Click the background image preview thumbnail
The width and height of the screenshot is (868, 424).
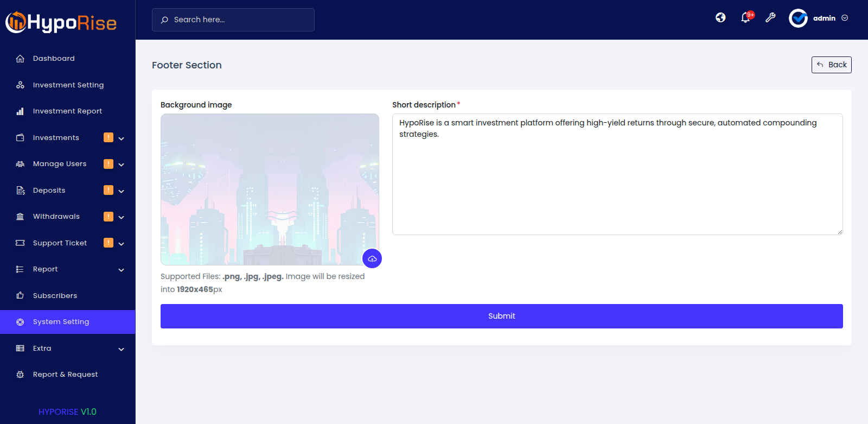(270, 189)
